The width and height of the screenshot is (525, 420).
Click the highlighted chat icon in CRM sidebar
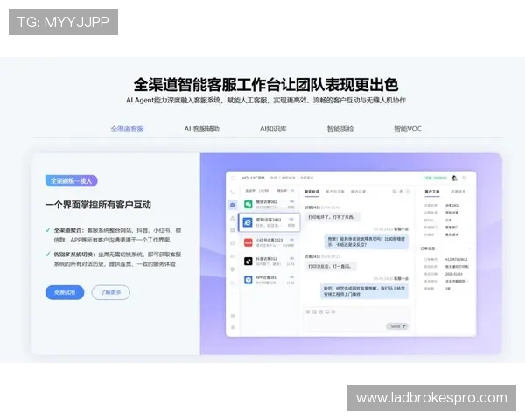click(x=233, y=205)
